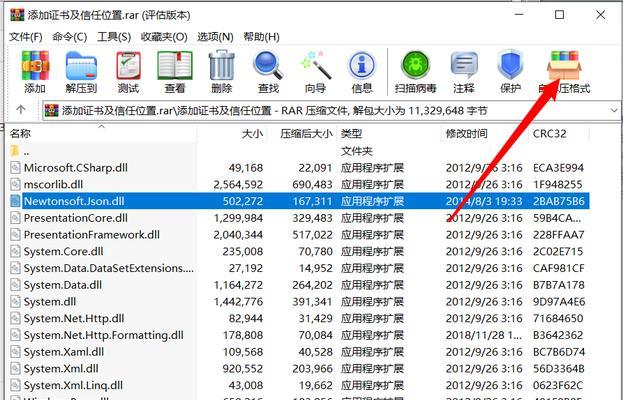
Task: Sort by Name (名称) column header
Action: (x=102, y=133)
